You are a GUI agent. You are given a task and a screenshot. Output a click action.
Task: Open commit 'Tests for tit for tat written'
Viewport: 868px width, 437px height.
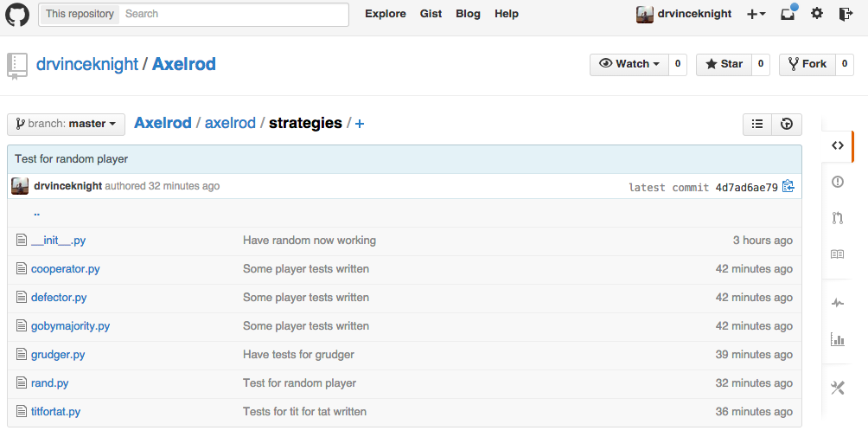coord(304,412)
